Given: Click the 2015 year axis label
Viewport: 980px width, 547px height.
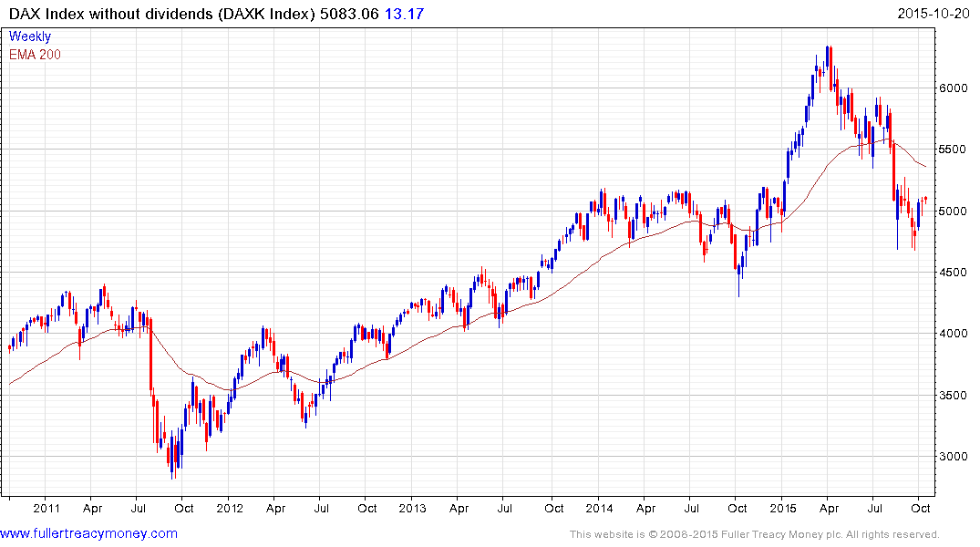Looking at the screenshot, I should [782, 508].
